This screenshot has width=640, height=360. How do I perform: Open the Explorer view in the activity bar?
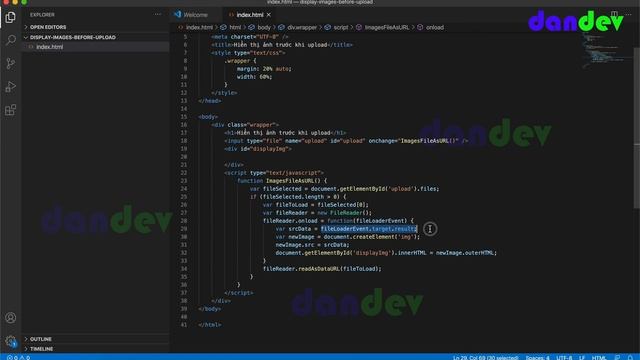pos(11,17)
